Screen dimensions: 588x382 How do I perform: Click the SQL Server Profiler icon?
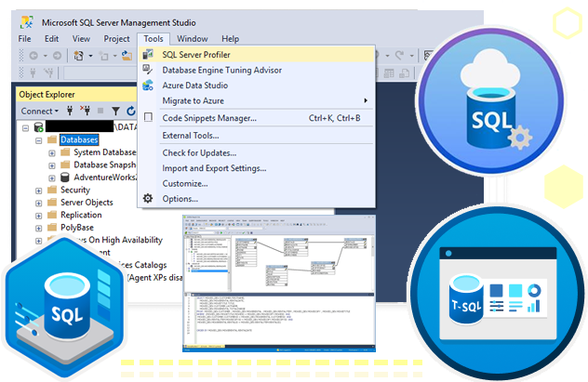click(x=148, y=55)
